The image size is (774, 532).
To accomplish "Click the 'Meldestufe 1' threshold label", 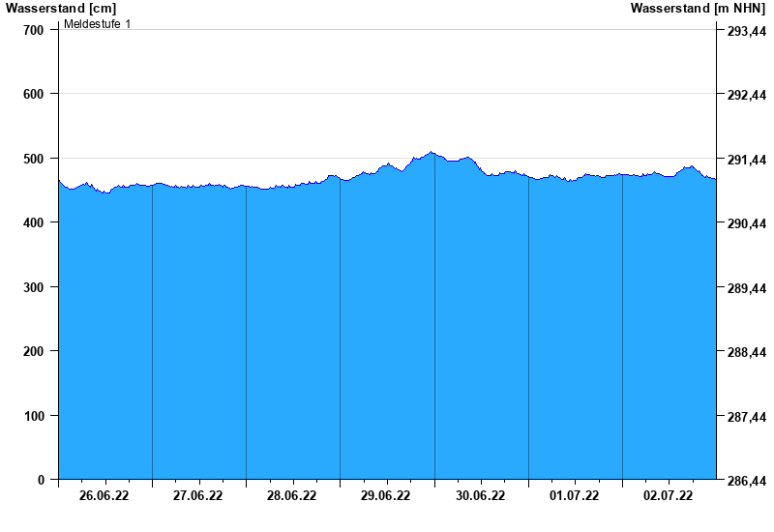I will (x=98, y=23).
